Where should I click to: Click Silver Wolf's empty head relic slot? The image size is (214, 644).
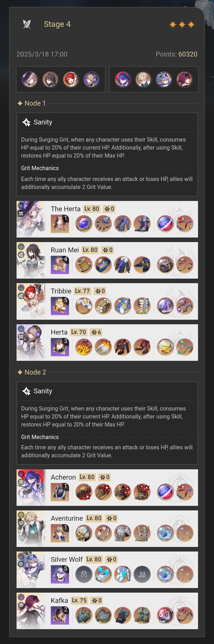coord(84,574)
